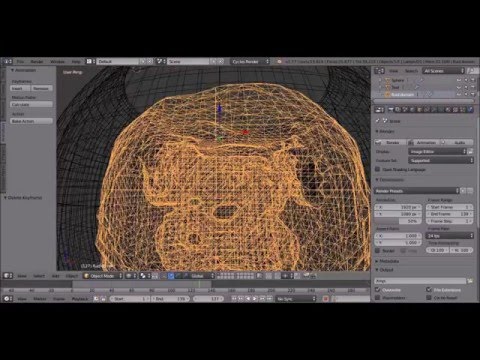Toggle the File Extensions checkbox
The height and width of the screenshot is (360, 480).
(x=429, y=290)
